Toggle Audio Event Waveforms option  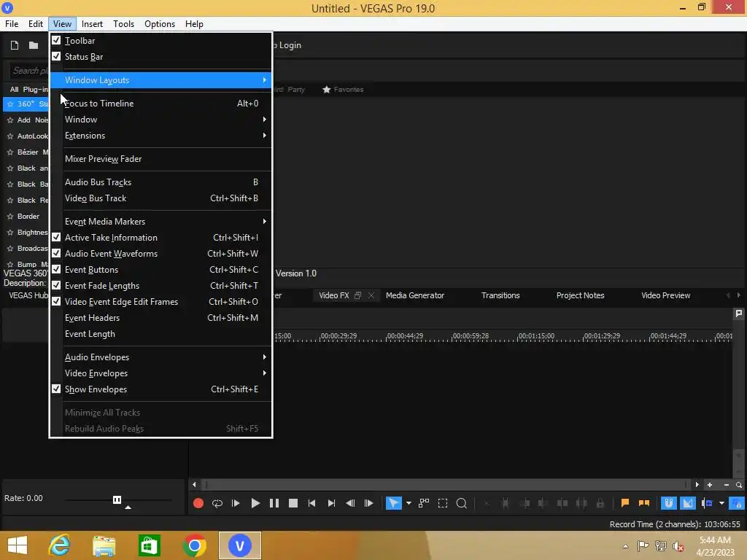pos(160,254)
